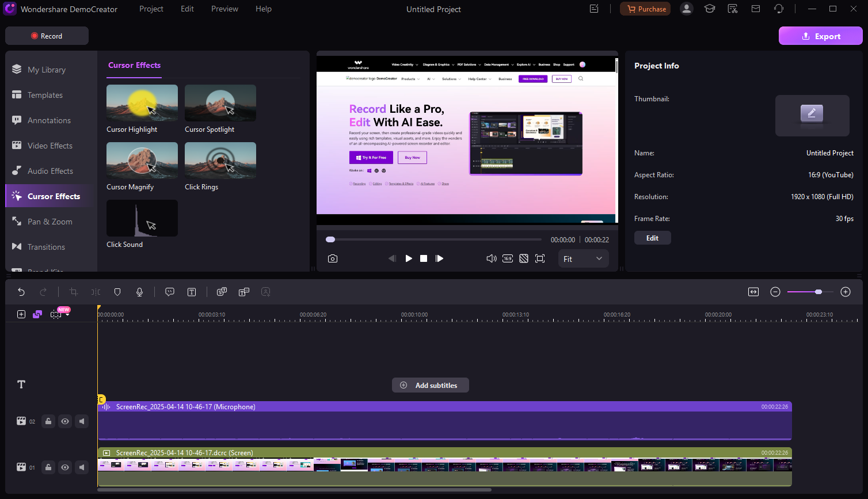868x499 pixels.
Task: Open the Fit zoom dropdown
Action: (x=583, y=259)
